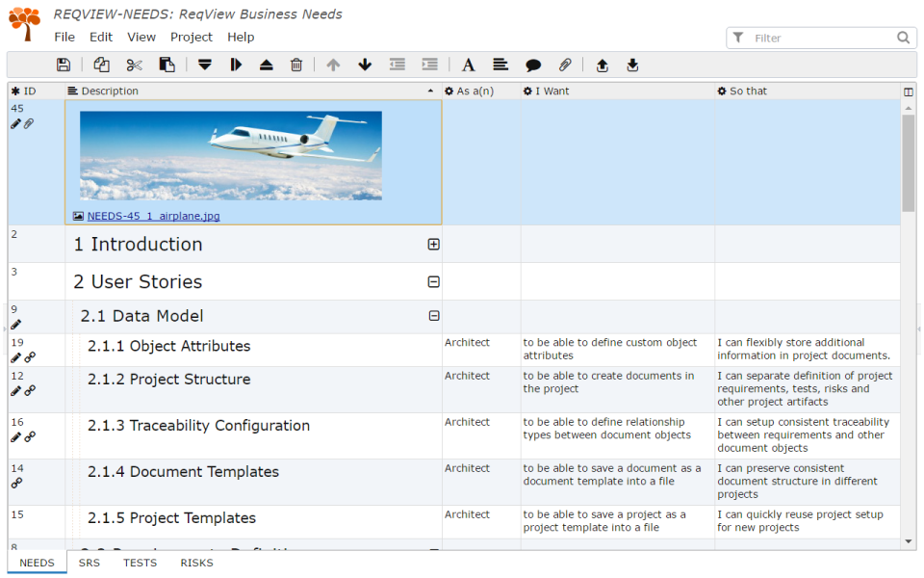Click the I Want column header

pyautogui.click(x=617, y=91)
